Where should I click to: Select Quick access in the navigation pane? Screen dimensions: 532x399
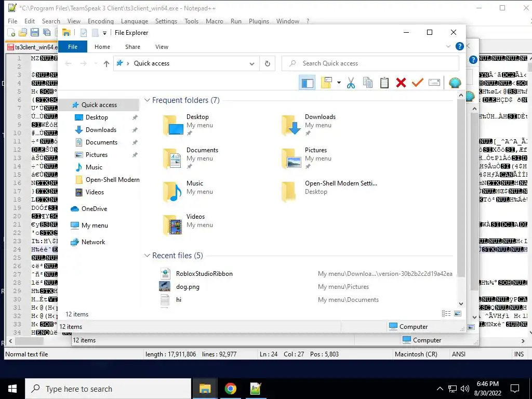[99, 105]
